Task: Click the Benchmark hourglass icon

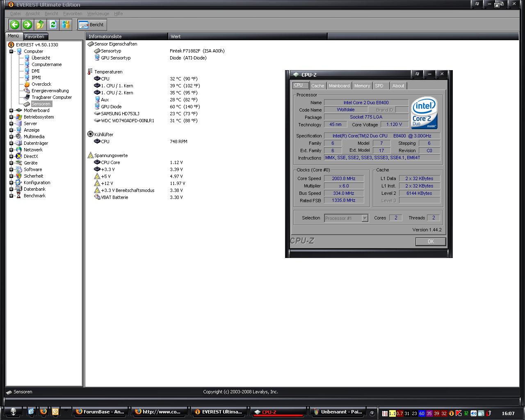Action: tap(19, 196)
